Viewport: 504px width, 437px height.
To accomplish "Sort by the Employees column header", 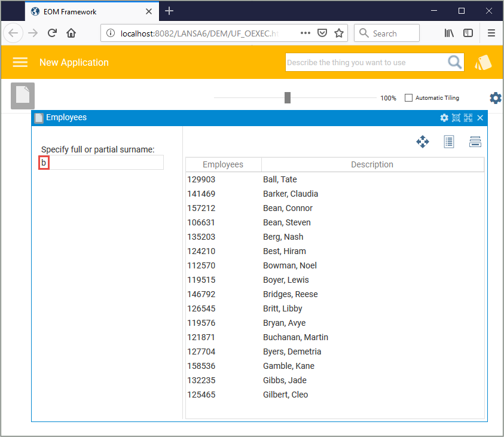I will pyautogui.click(x=223, y=164).
